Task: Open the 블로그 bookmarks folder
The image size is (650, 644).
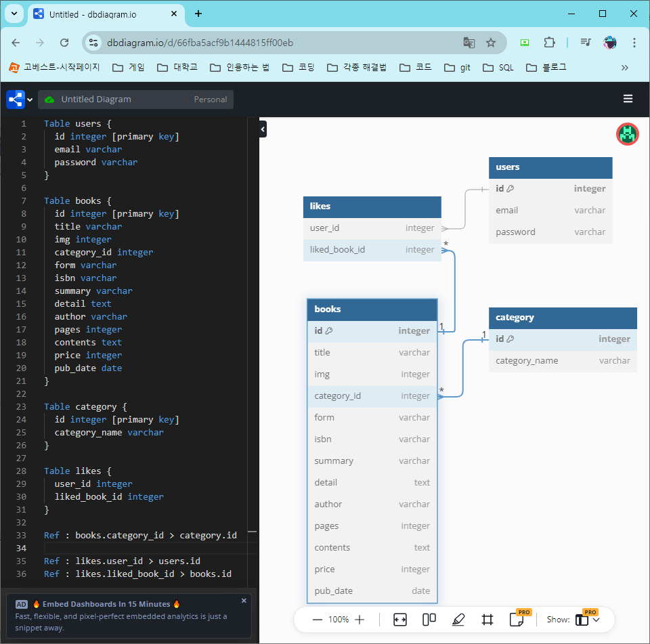Action: tap(546, 68)
